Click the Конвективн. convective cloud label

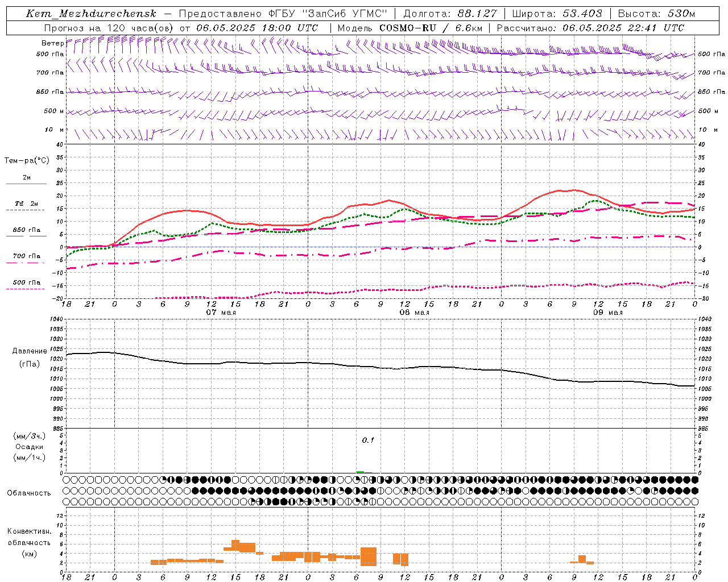(30, 531)
